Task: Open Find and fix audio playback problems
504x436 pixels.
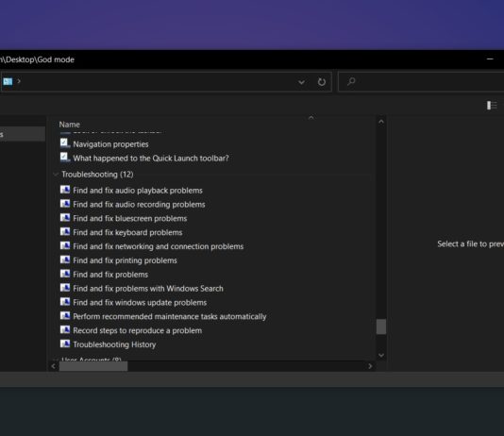Action: tap(138, 191)
